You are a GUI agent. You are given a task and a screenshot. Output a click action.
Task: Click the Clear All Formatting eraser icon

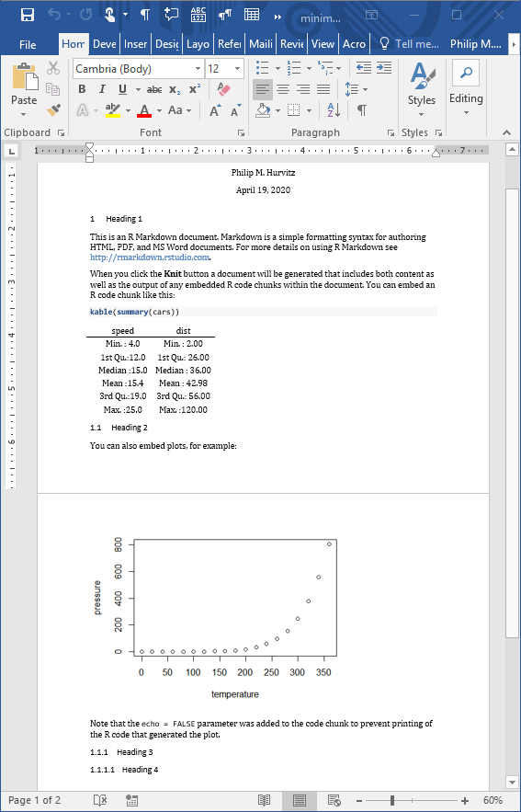[223, 89]
